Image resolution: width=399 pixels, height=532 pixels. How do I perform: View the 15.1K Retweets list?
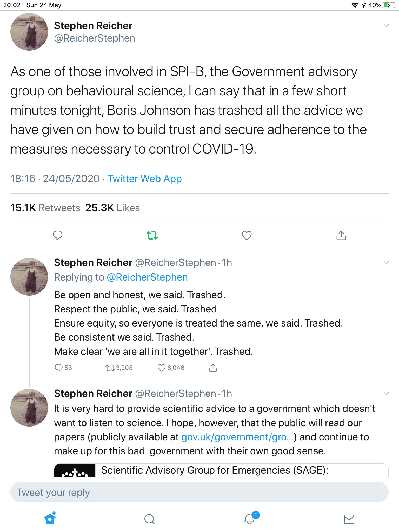45,208
